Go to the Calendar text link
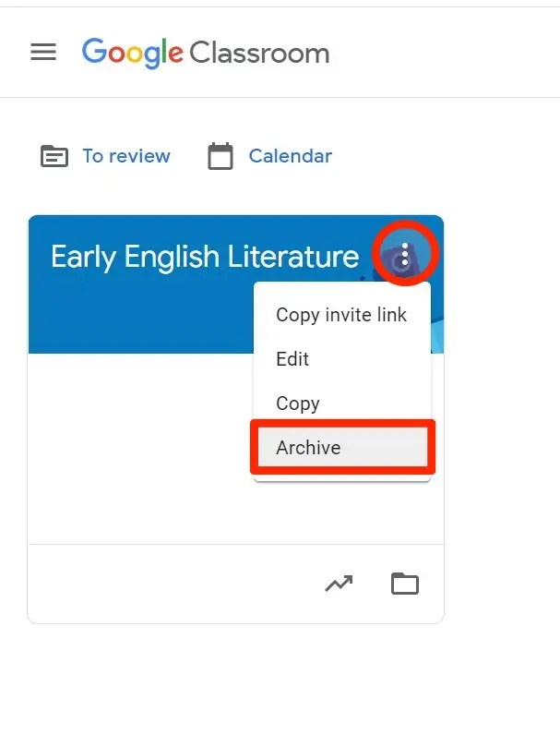Image resolution: width=560 pixels, height=747 pixels. [x=290, y=156]
